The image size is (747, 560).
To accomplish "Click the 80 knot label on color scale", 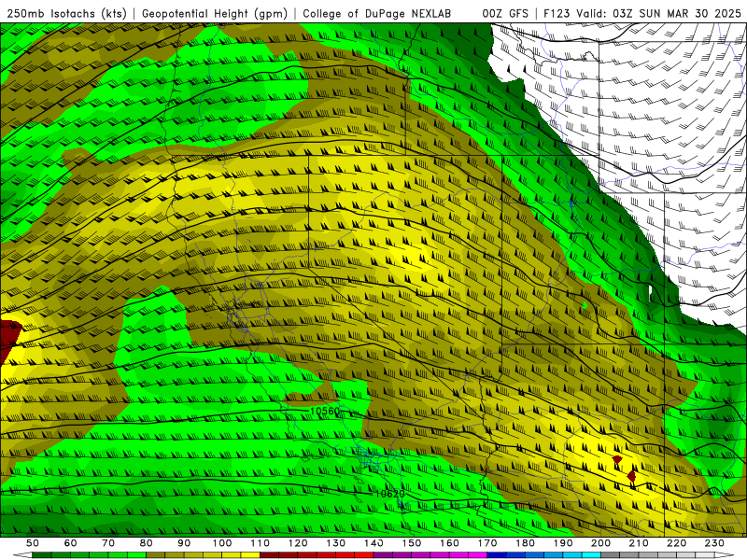I will coord(147,543).
